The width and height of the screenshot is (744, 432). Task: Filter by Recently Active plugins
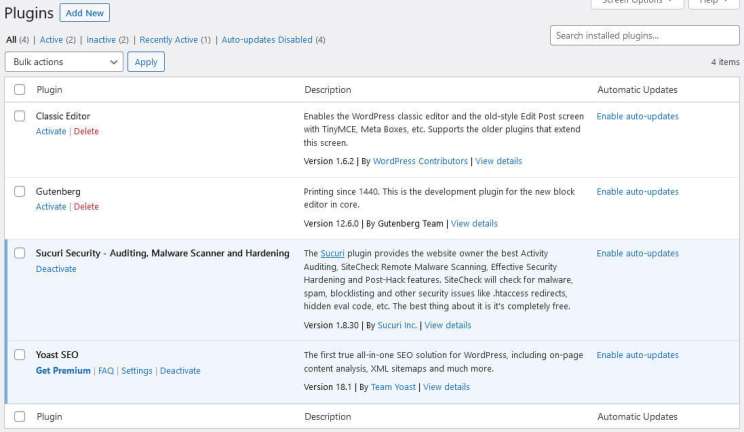pyautogui.click(x=168, y=40)
